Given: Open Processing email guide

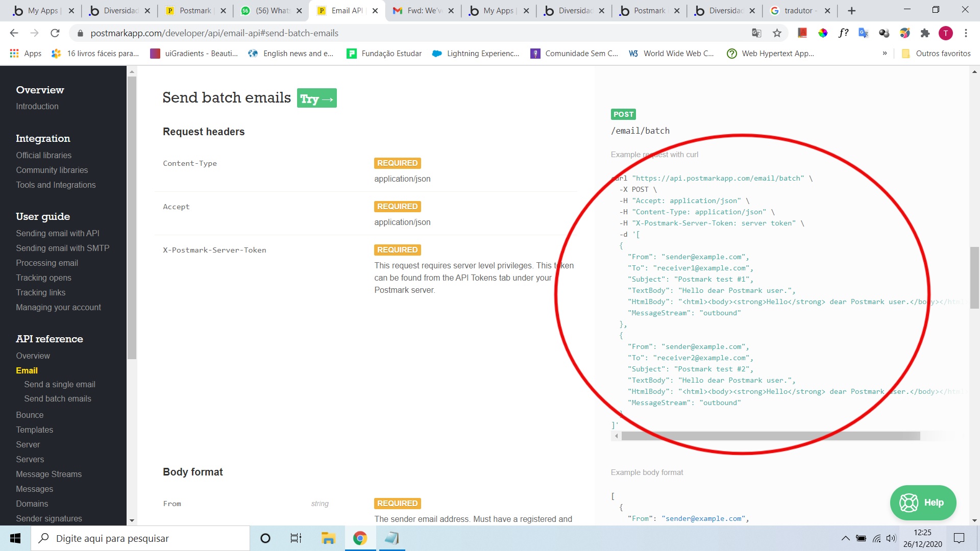Looking at the screenshot, I should pyautogui.click(x=47, y=263).
